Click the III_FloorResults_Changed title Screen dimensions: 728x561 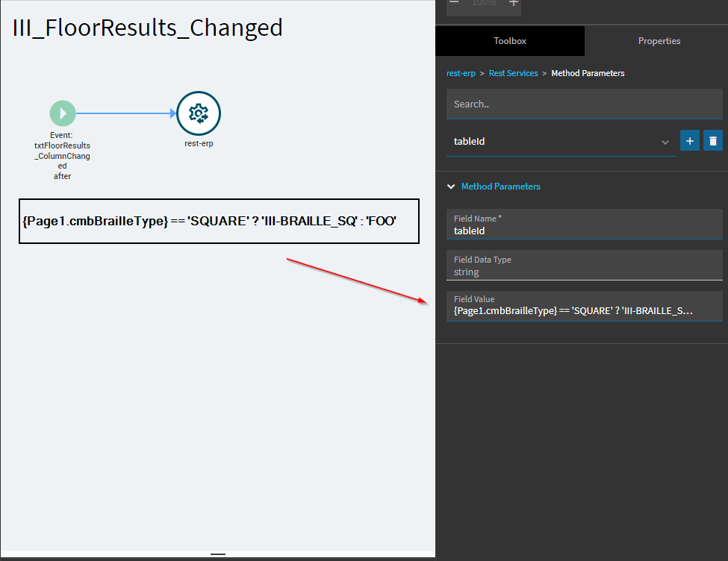coord(148,28)
